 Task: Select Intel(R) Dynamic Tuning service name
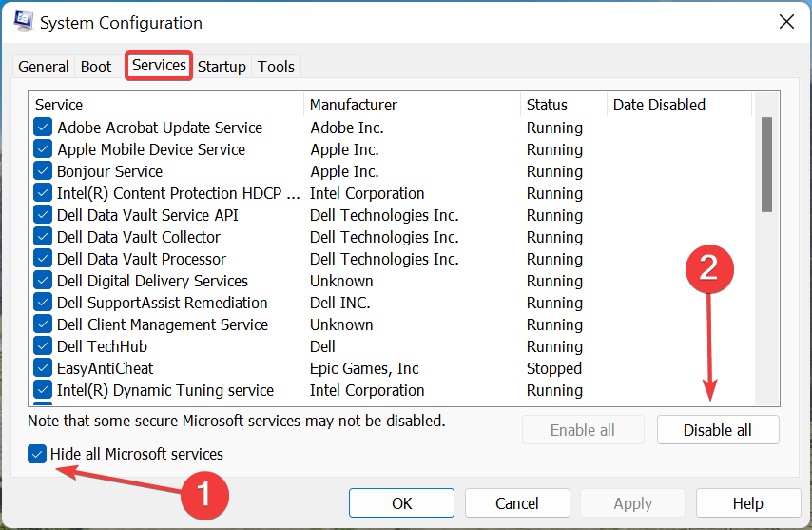(165, 391)
